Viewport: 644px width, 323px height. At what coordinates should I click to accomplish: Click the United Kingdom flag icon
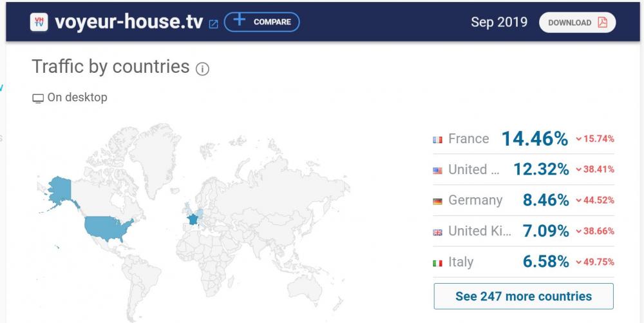tap(438, 232)
